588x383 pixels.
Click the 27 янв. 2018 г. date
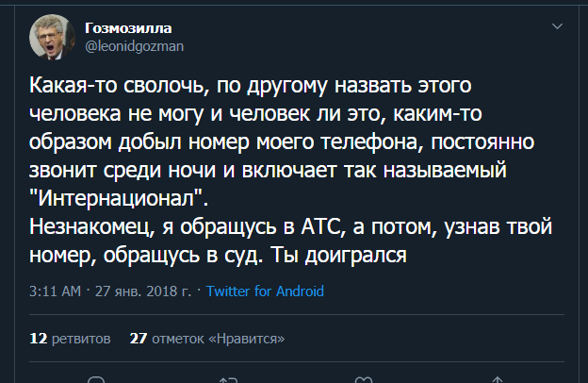tap(142, 291)
